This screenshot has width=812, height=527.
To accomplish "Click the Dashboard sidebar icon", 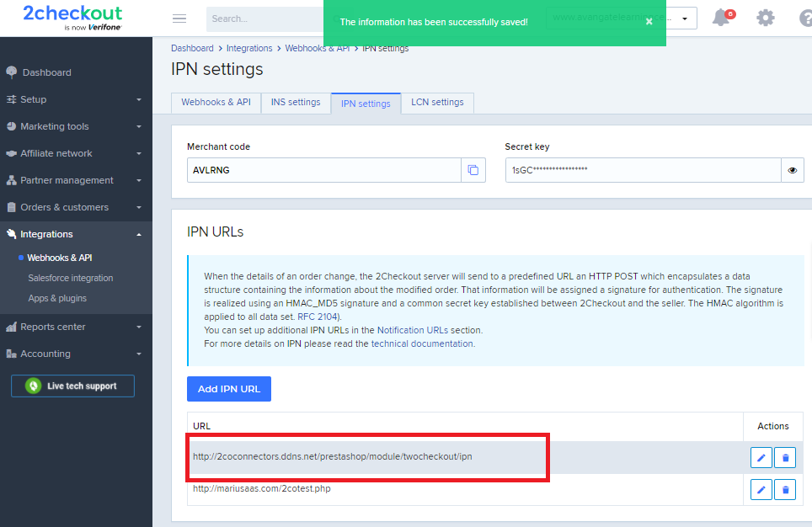I will point(12,72).
